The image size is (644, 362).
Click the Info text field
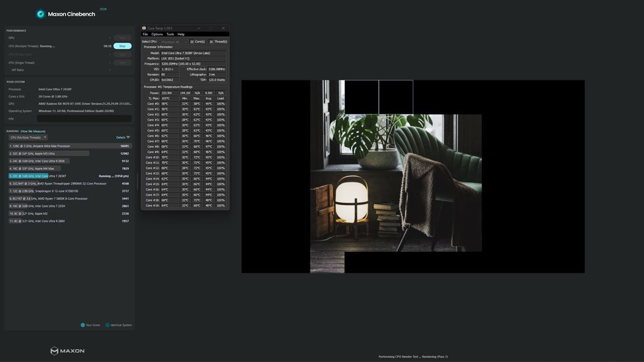click(84, 118)
